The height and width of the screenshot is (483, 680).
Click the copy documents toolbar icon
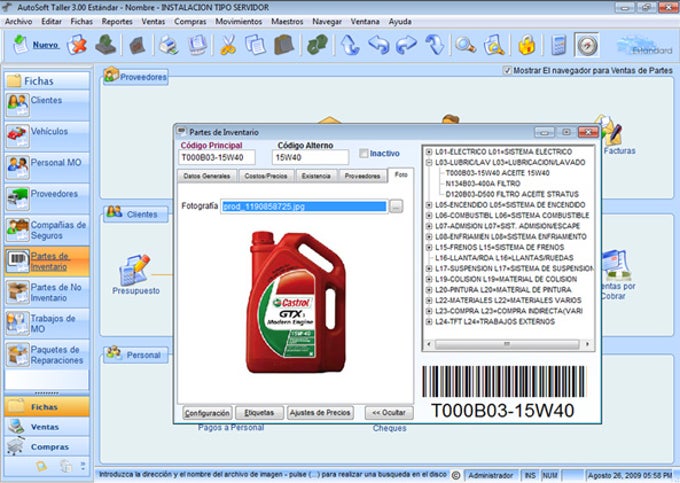(x=255, y=45)
